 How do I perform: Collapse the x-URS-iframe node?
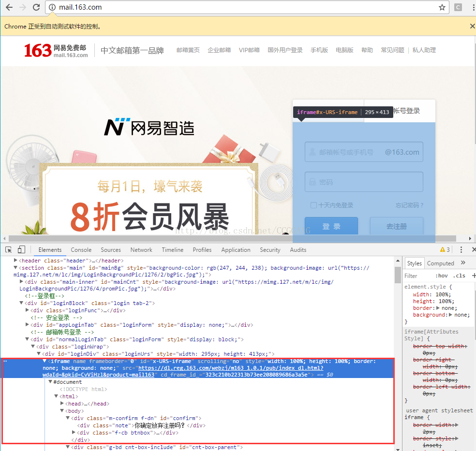[45, 361]
